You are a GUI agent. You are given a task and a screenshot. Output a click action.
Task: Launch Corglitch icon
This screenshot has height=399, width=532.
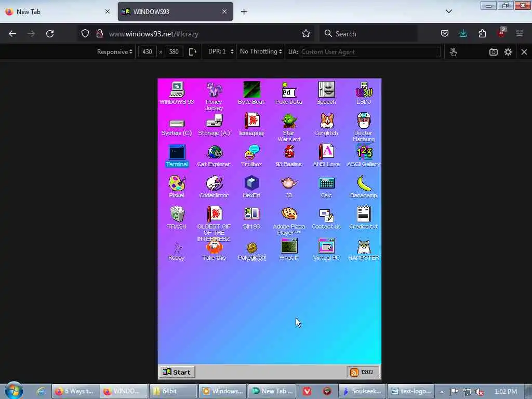[326, 121]
